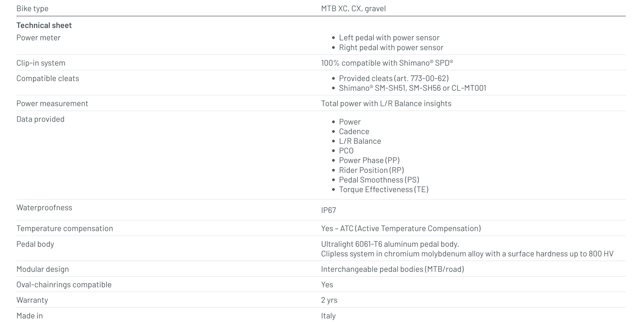
Task: Click the 'Italy' made-in value
Action: [x=328, y=316]
